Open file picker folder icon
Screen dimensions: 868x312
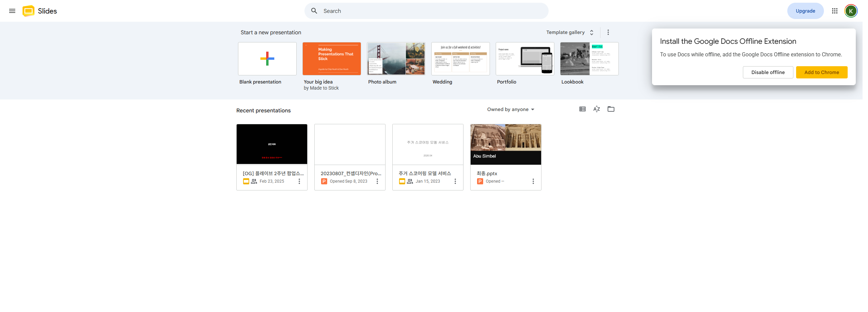click(611, 109)
